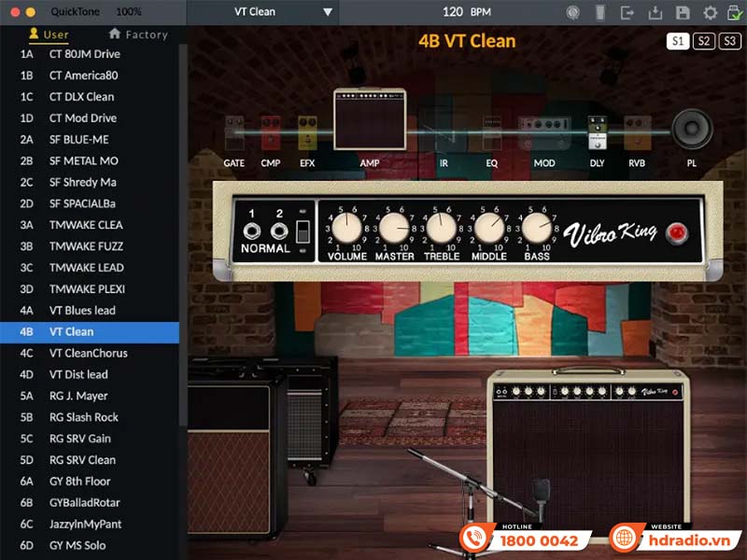Select the white DLY delay pedal
Screen dimensions: 747x560
[597, 133]
